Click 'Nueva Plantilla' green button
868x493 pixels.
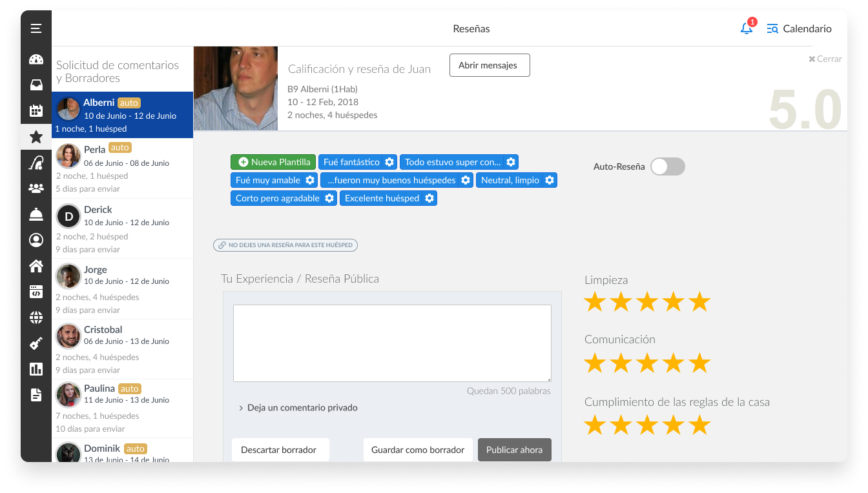pyautogui.click(x=273, y=162)
